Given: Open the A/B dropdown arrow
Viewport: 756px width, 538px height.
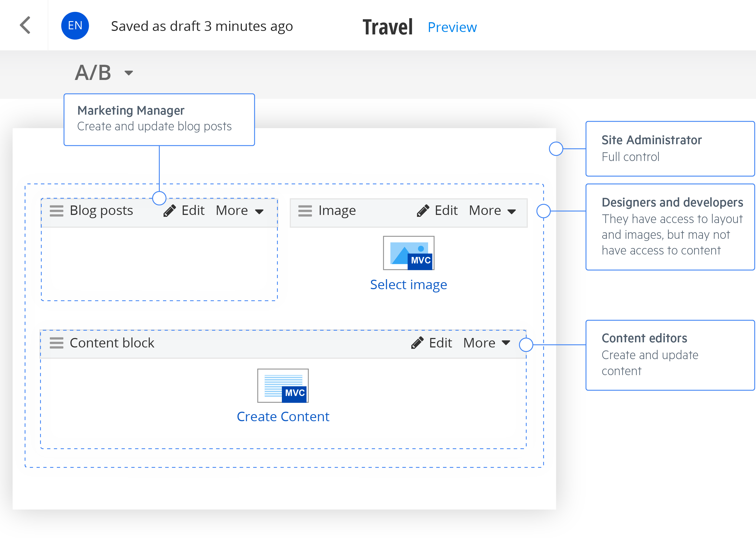Looking at the screenshot, I should pos(128,73).
